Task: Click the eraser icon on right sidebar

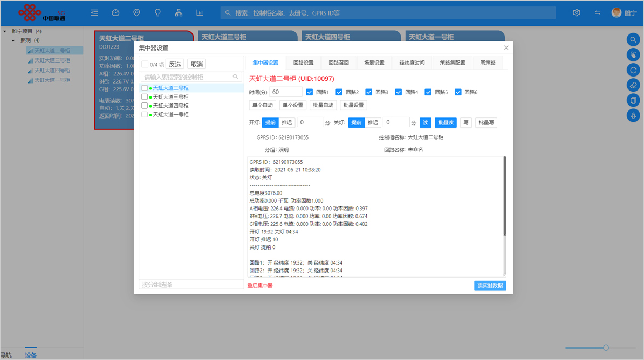Action: tap(633, 85)
